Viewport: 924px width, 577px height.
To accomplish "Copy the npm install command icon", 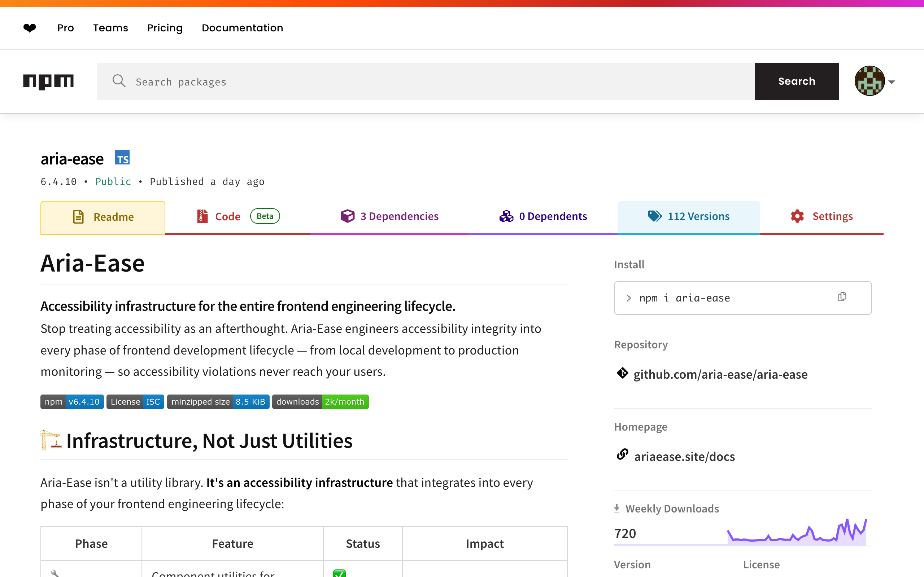I will [842, 297].
